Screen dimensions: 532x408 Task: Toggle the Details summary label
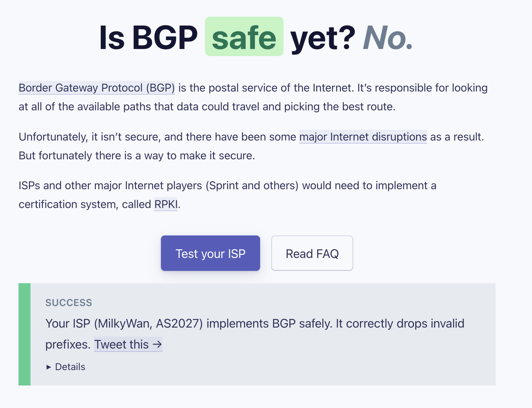coord(70,367)
